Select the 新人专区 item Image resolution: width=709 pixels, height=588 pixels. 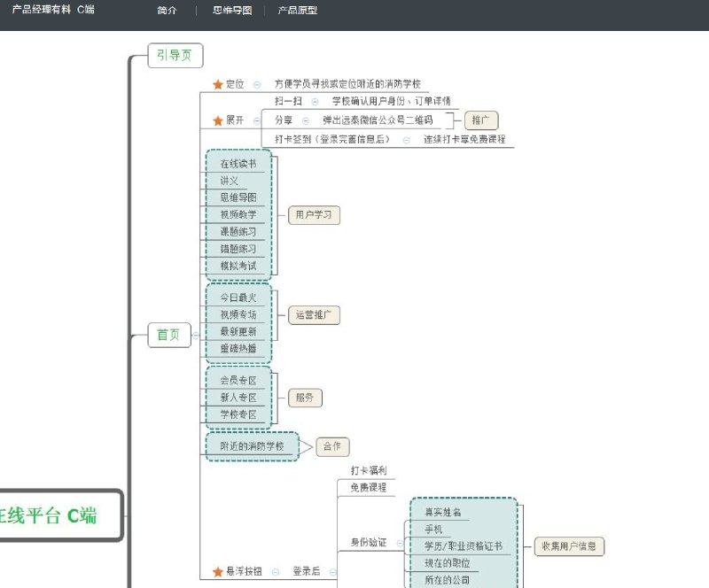(238, 398)
